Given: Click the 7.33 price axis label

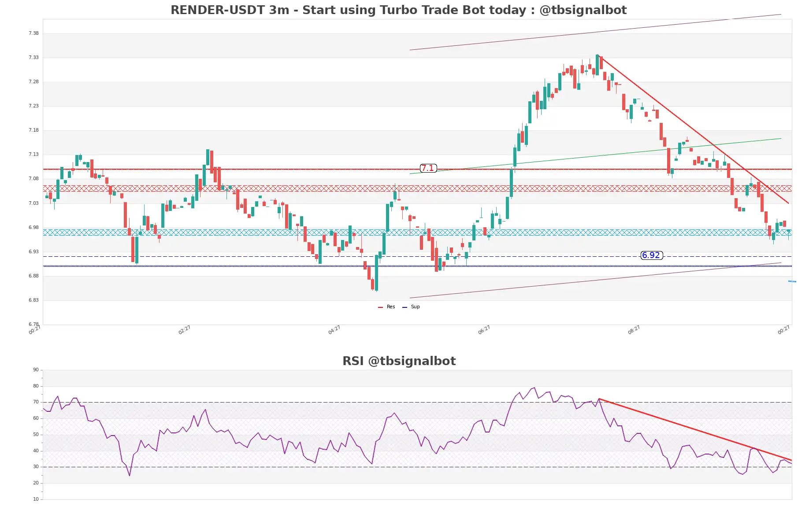Looking at the screenshot, I should [33, 58].
